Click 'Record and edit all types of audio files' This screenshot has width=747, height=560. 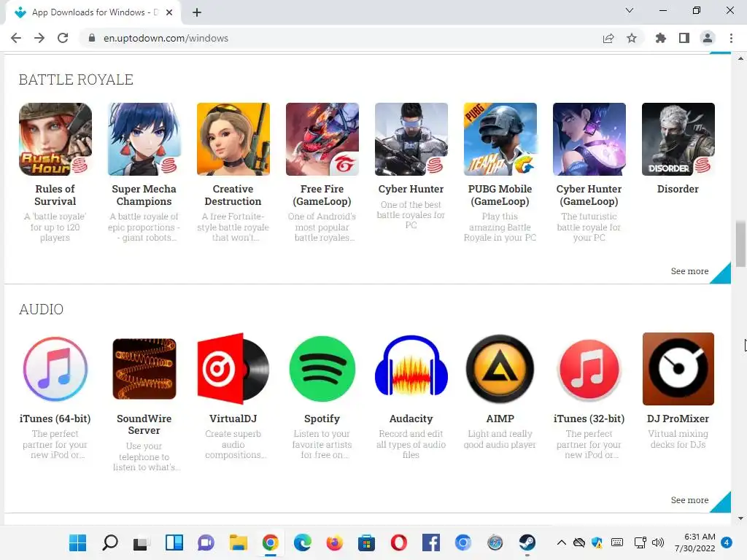tap(411, 444)
